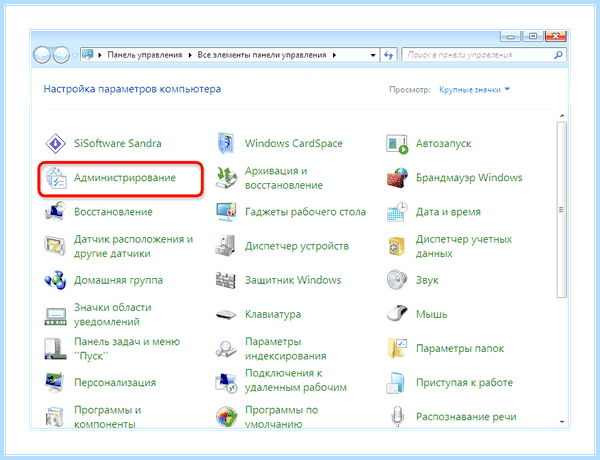Open the Крупные значки view dropdown
Screen dimensions: 600x460
[474, 90]
